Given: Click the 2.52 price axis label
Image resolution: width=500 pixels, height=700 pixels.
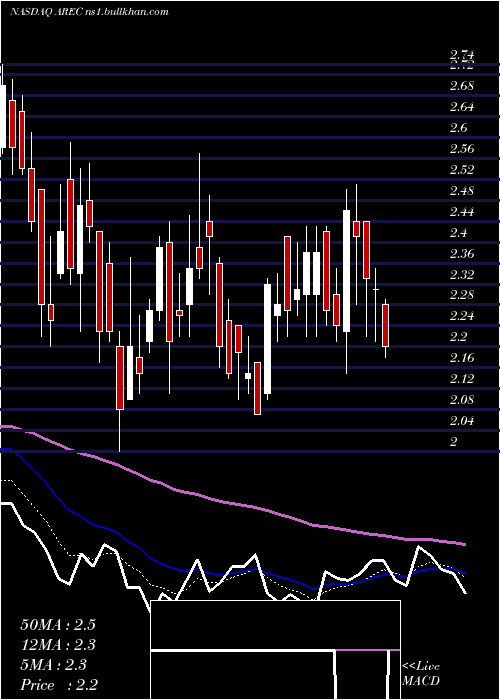Looking at the screenshot, I should [x=462, y=170].
